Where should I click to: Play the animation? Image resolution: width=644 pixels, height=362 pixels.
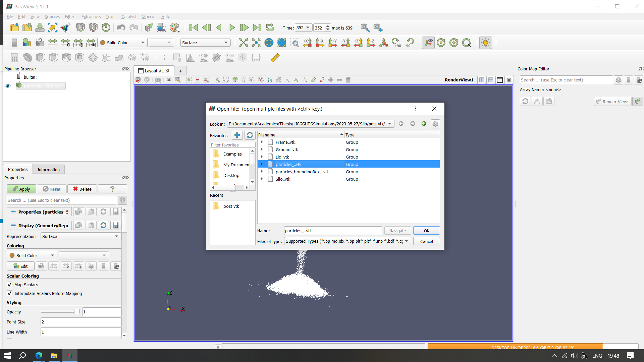[x=232, y=27]
